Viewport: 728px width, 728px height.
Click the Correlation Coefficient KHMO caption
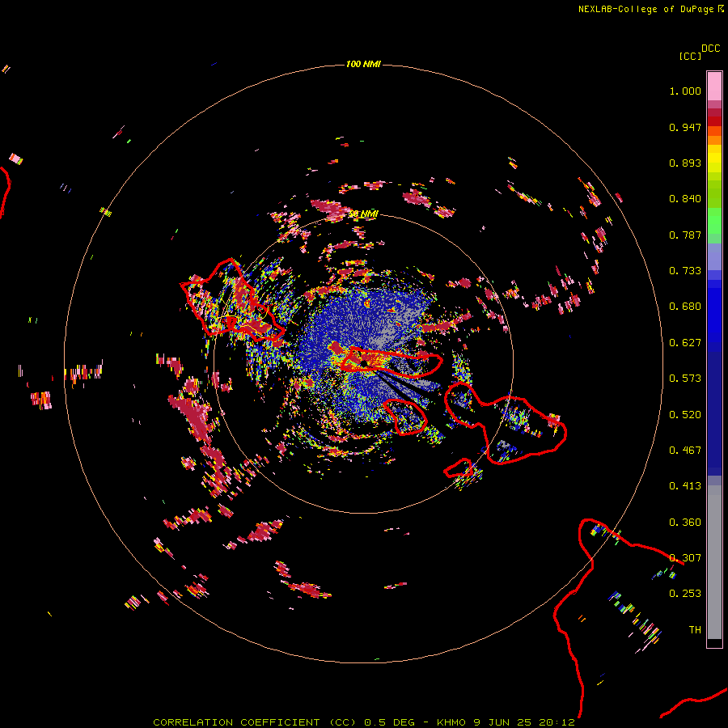363,722
